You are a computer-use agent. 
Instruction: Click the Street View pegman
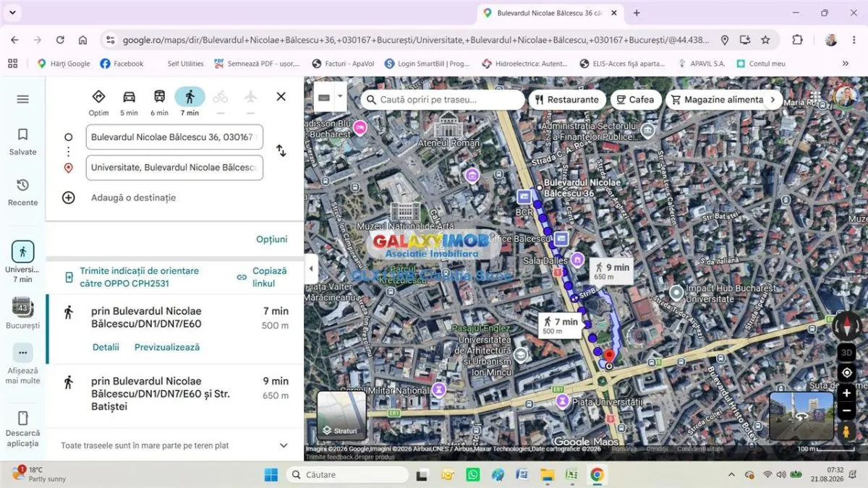[x=846, y=431]
